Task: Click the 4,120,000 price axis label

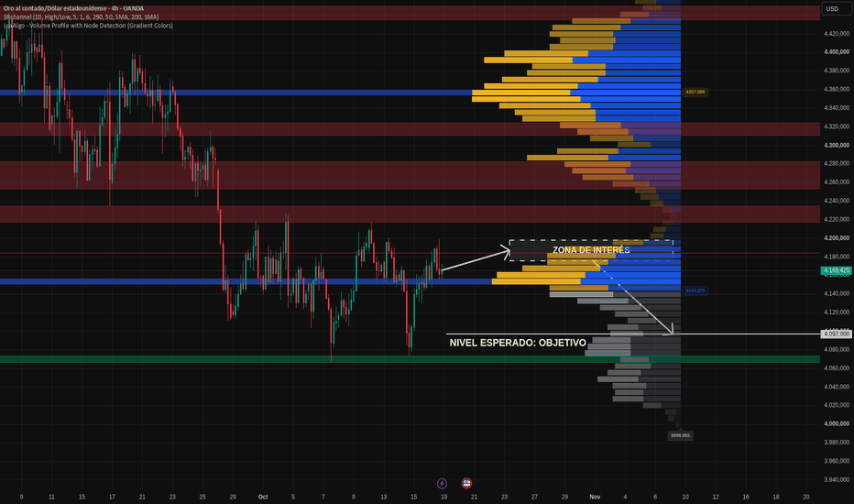Action: coord(837,312)
